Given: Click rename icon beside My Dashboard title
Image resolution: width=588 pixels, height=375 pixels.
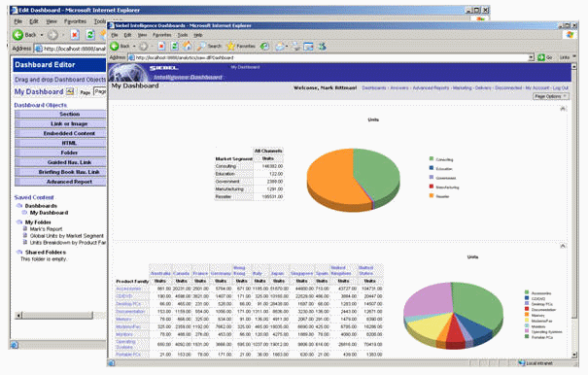Looking at the screenshot, I should tap(70, 91).
